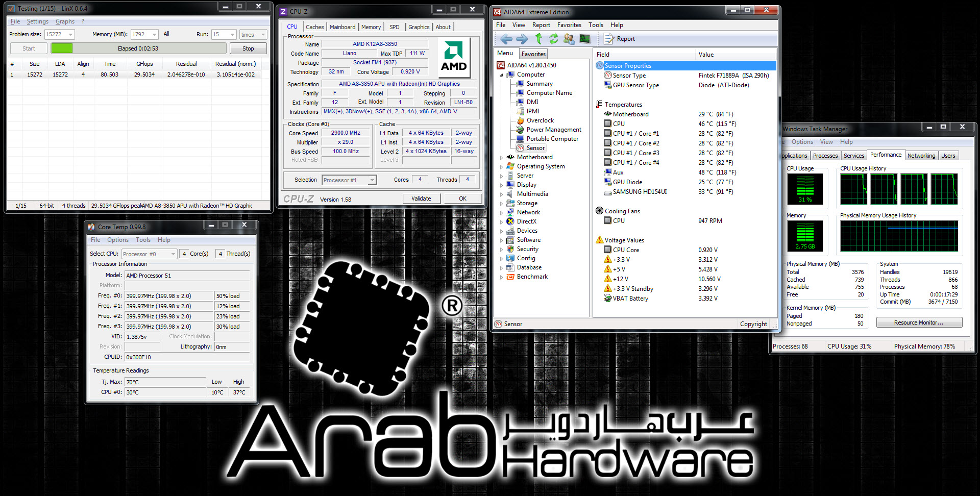Click Task Manager Memory usage meter
The image size is (980, 496).
[x=805, y=236]
